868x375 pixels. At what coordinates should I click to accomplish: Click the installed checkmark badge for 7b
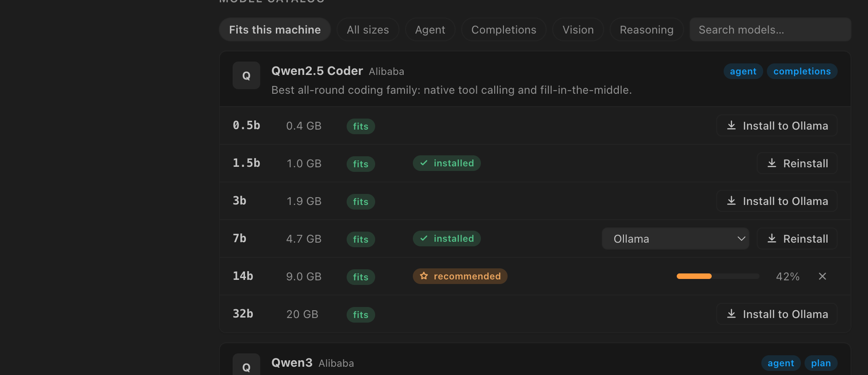coord(447,239)
